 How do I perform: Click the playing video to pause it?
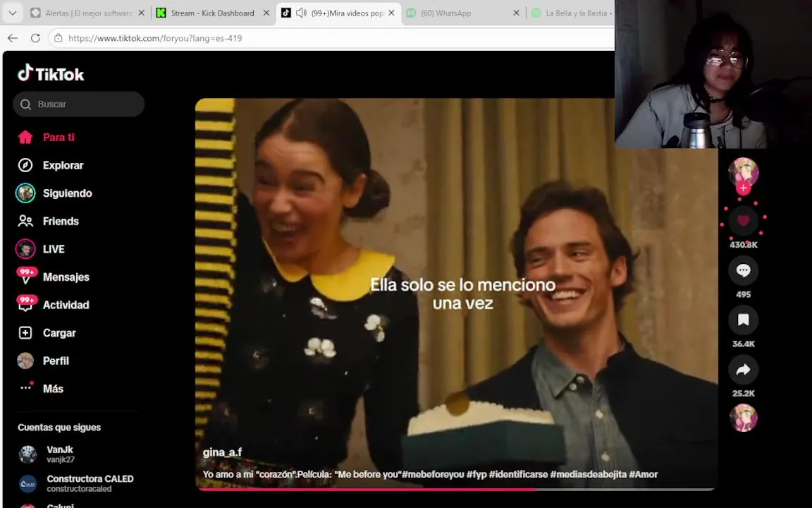point(456,294)
